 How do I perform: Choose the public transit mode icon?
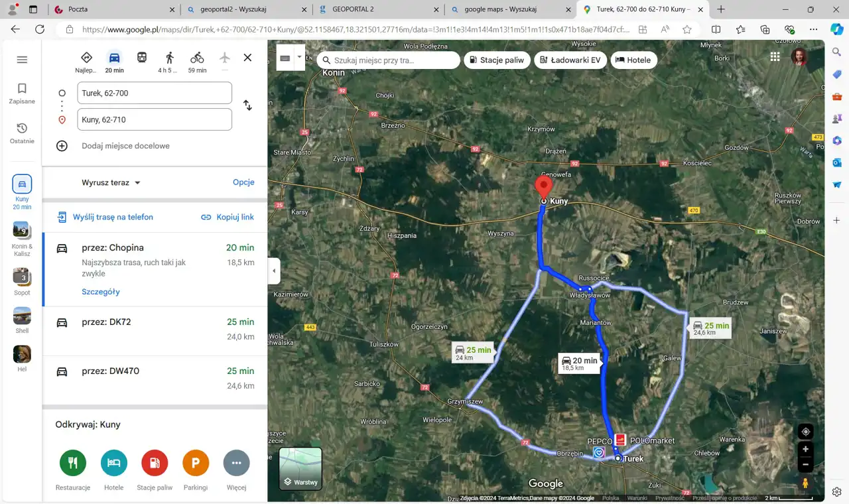coord(142,58)
